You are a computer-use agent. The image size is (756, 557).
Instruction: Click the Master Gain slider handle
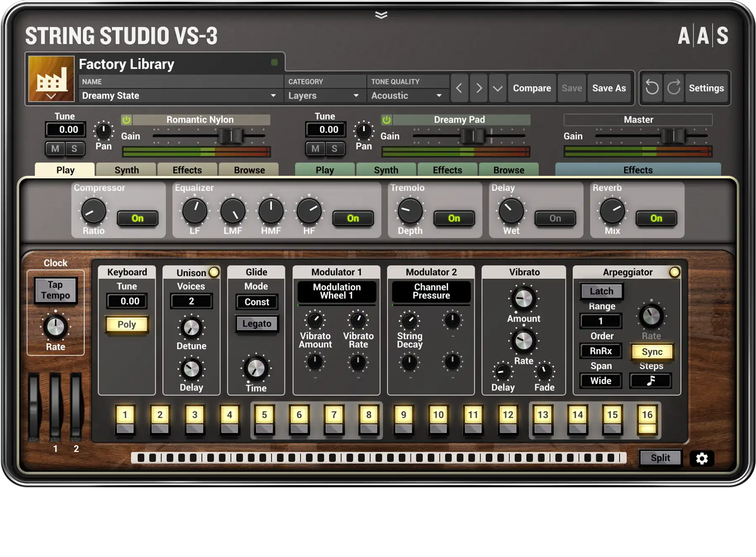673,136
